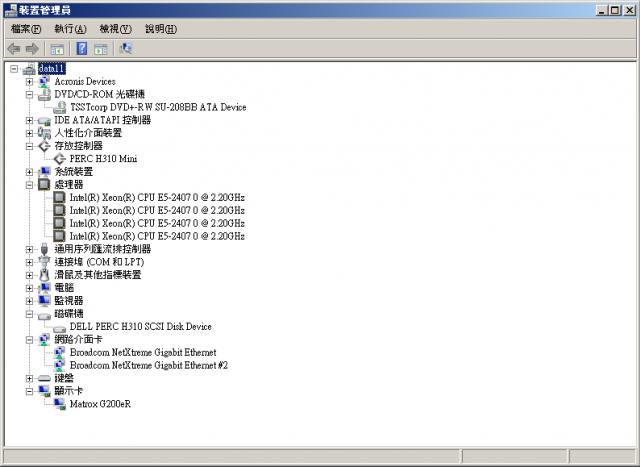Click the 顯示卡 display adapter icon
The image size is (640, 467).
pos(44,391)
